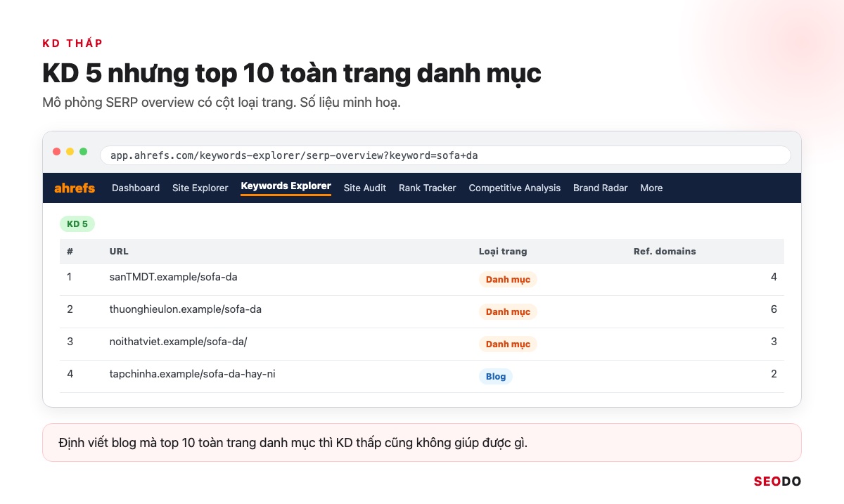Screen dimensions: 844x504
Task: Click rank number 2 in thuonghieulon row
Action: click(70, 309)
